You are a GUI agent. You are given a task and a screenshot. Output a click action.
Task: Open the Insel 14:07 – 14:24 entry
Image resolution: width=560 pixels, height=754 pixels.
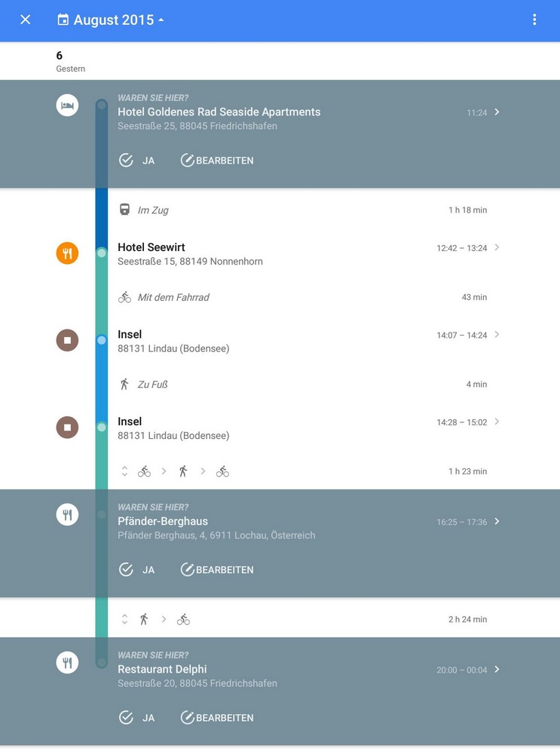(x=301, y=341)
